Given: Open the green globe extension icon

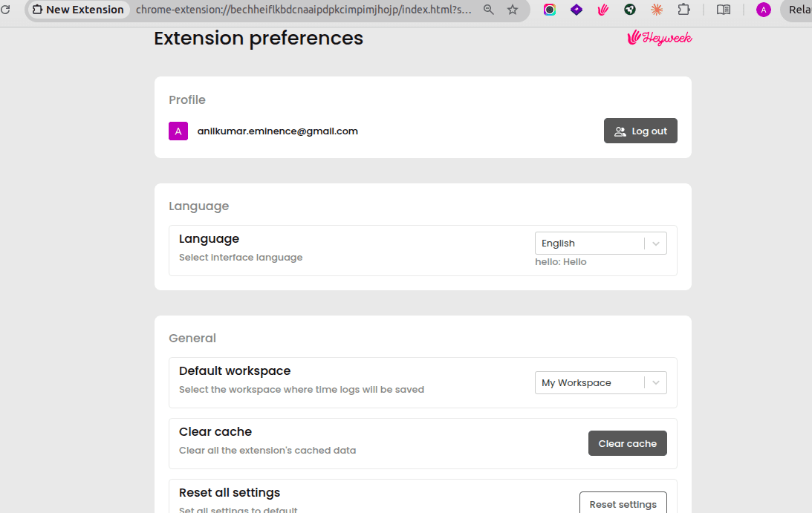Looking at the screenshot, I should point(630,10).
